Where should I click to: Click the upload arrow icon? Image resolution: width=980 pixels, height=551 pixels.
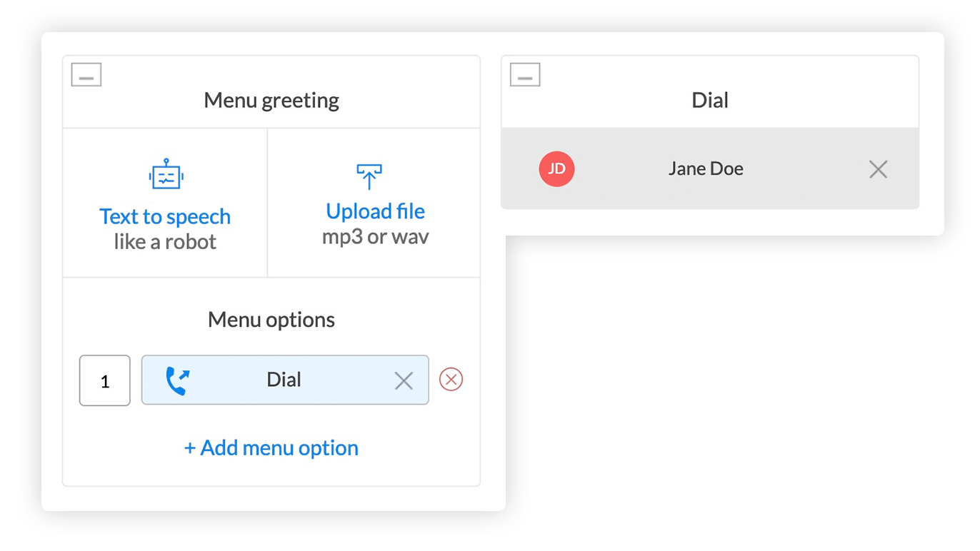coord(369,176)
